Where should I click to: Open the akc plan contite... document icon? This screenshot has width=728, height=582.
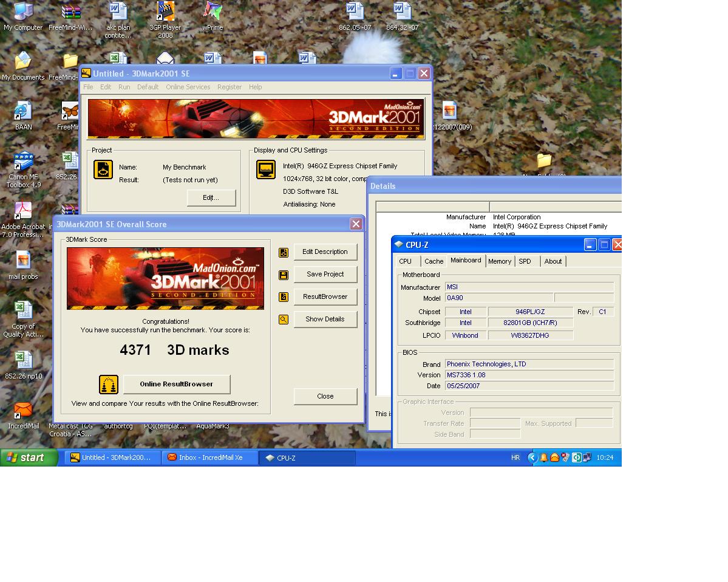pos(118,20)
